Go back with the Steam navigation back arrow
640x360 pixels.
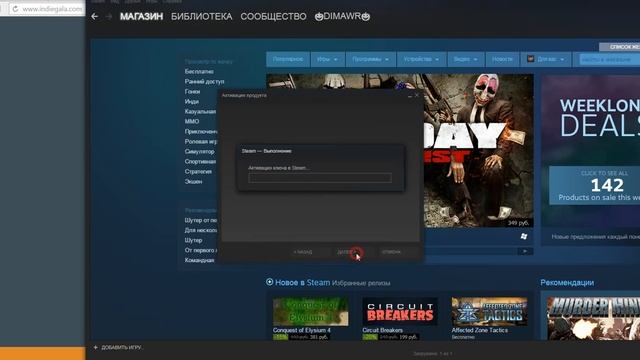pos(95,16)
